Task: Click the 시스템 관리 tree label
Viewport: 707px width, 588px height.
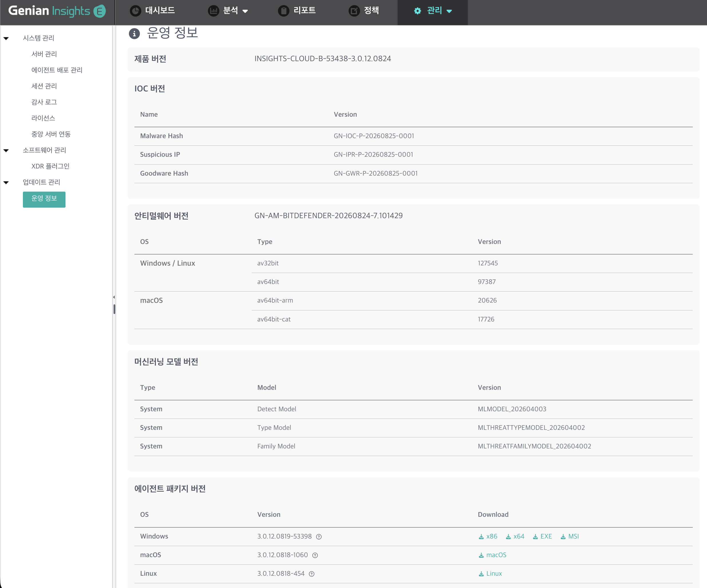Action: [38, 38]
